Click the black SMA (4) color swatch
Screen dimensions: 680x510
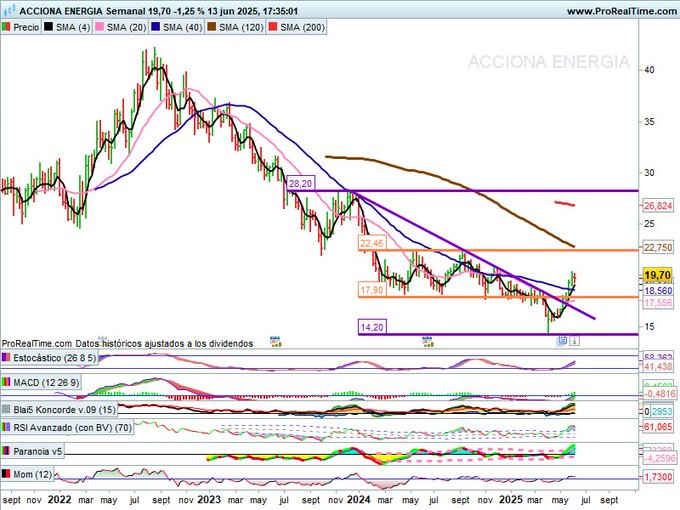[49, 27]
